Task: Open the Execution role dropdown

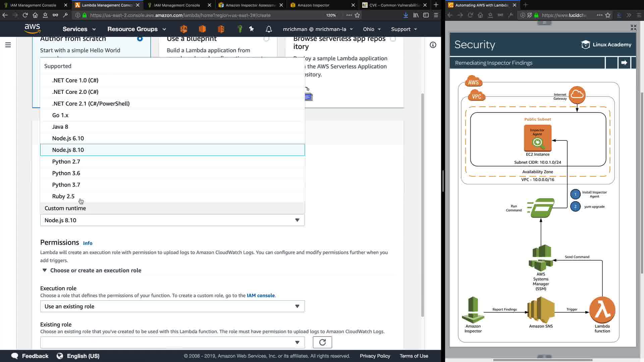Action: click(x=172, y=306)
